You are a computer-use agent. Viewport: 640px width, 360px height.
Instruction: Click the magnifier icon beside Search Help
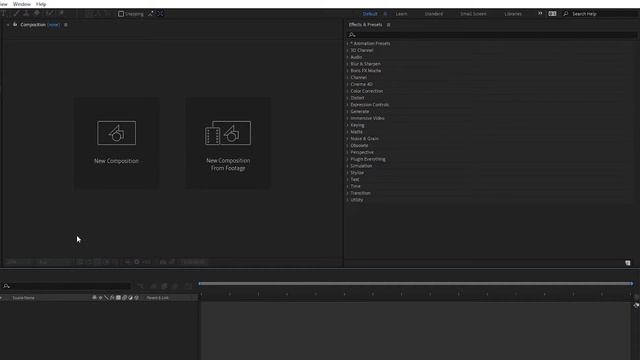point(566,14)
